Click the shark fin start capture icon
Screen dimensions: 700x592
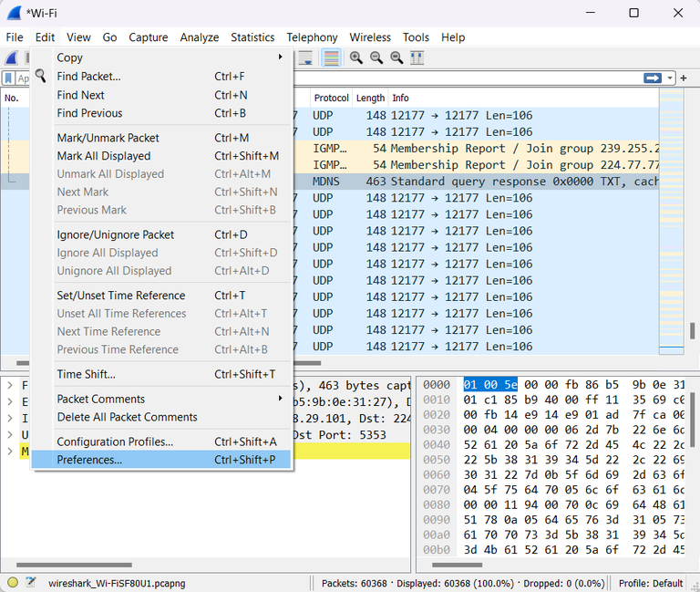(12, 57)
